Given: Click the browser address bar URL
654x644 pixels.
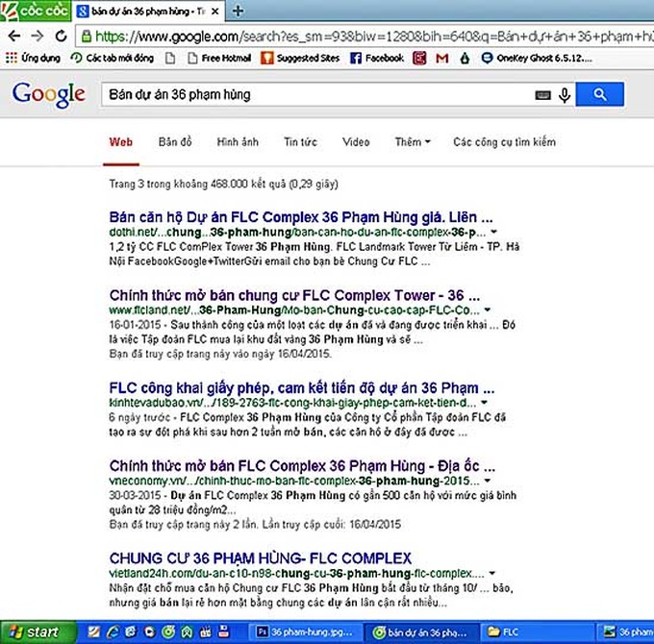Looking at the screenshot, I should pyautogui.click(x=373, y=37).
